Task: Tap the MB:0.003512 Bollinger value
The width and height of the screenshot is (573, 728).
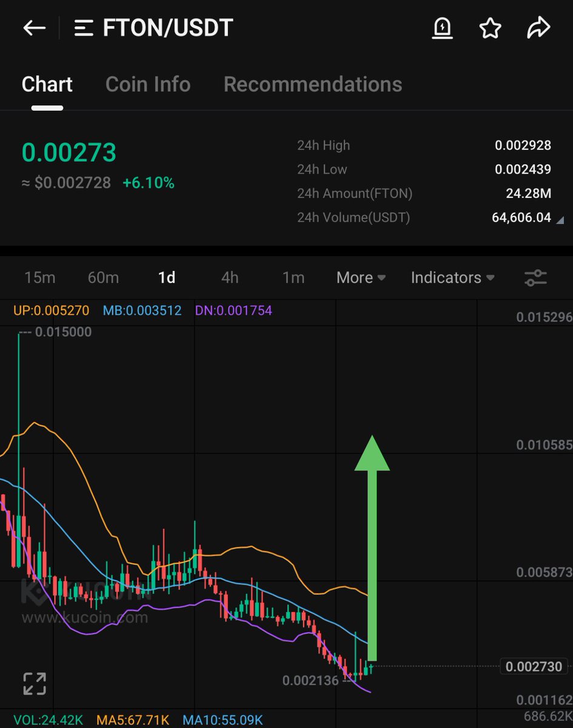Action: (x=142, y=311)
